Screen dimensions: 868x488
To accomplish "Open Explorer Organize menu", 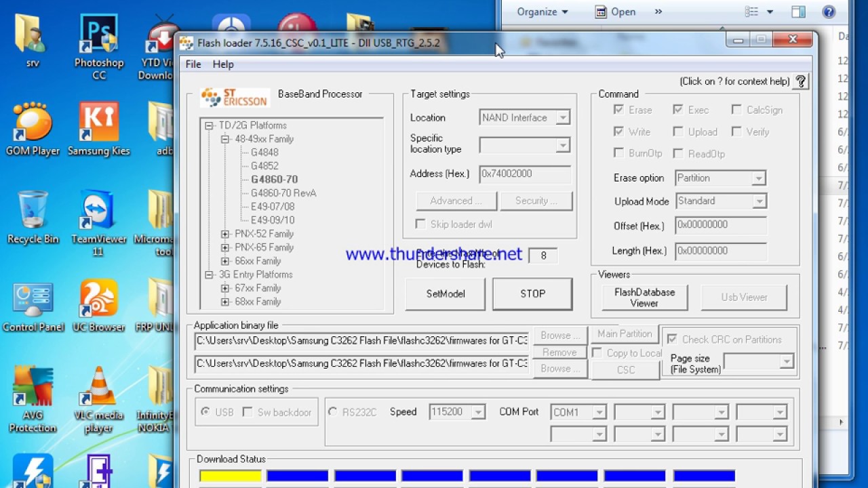I will [x=542, y=12].
